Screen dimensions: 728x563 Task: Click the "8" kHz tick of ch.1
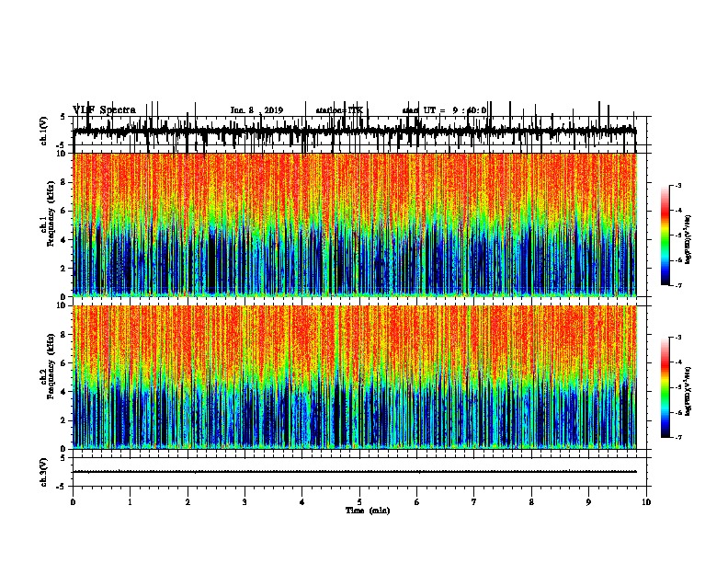pyautogui.click(x=64, y=182)
